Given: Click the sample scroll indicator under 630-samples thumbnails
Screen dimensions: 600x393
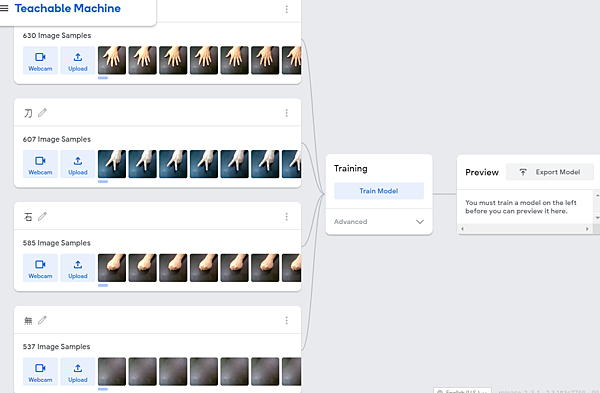Looking at the screenshot, I should click(103, 78).
